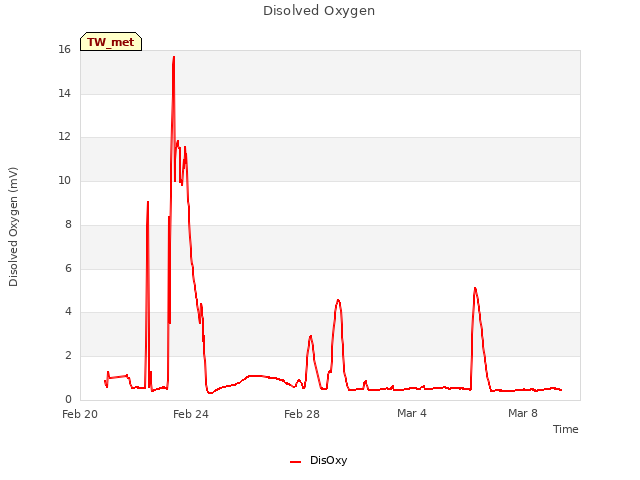
Task: Click the 8 y-axis tick label
Action: (68, 224)
